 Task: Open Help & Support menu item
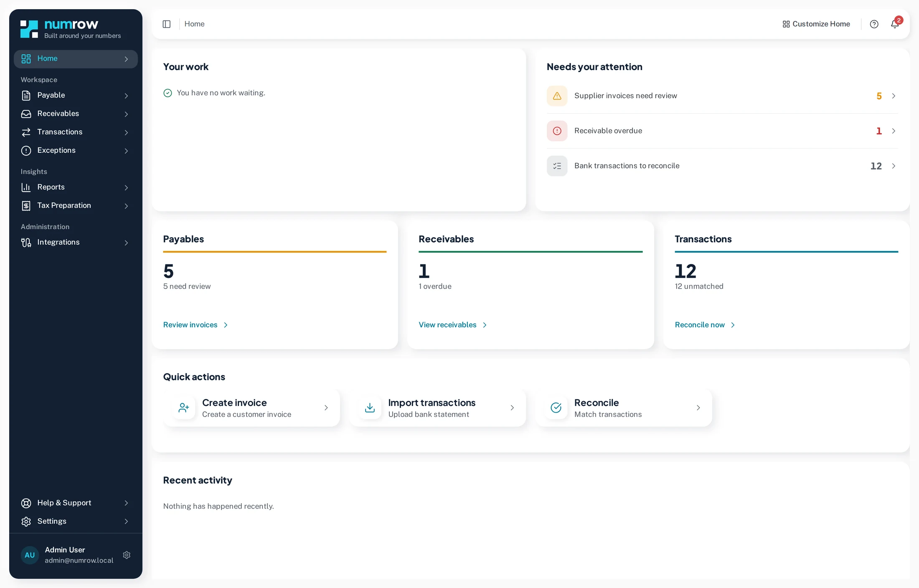click(x=76, y=503)
